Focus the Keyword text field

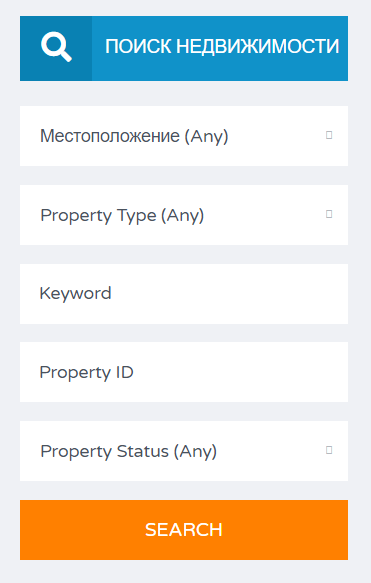click(184, 294)
